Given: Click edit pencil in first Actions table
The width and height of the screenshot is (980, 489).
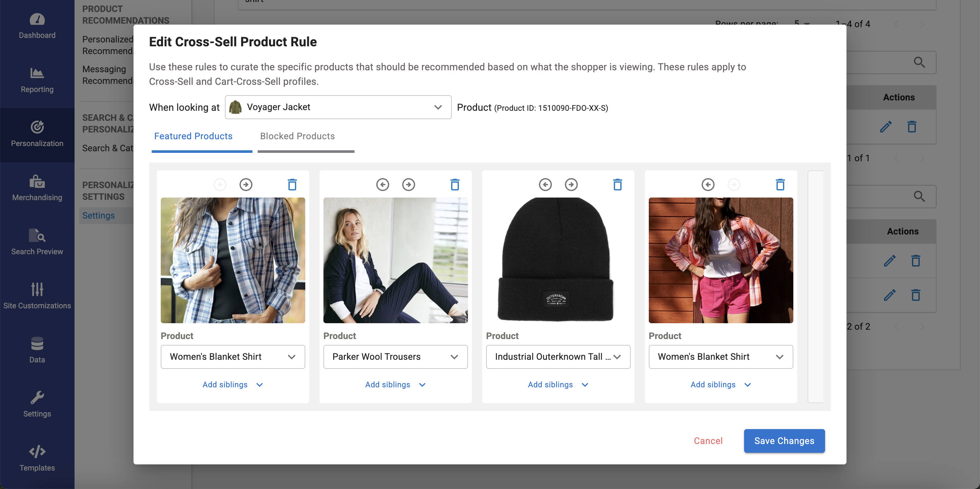Looking at the screenshot, I should click(886, 127).
